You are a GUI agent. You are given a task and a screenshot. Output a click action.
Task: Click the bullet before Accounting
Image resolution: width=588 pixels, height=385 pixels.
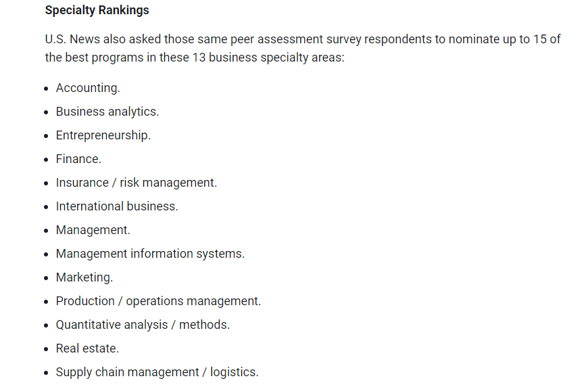[46, 89]
